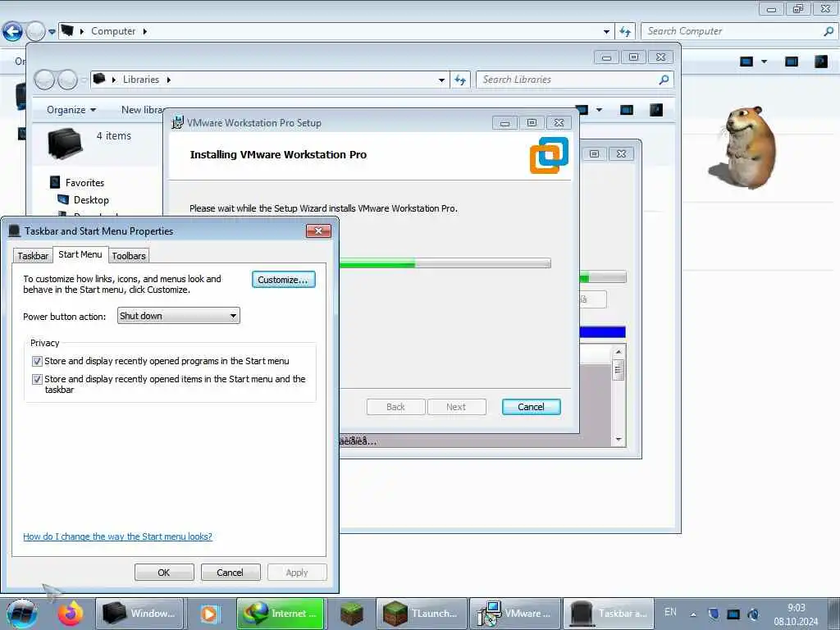This screenshot has height=630, width=840.
Task: Click the second progress bar behind VMware setup
Action: tap(602, 277)
